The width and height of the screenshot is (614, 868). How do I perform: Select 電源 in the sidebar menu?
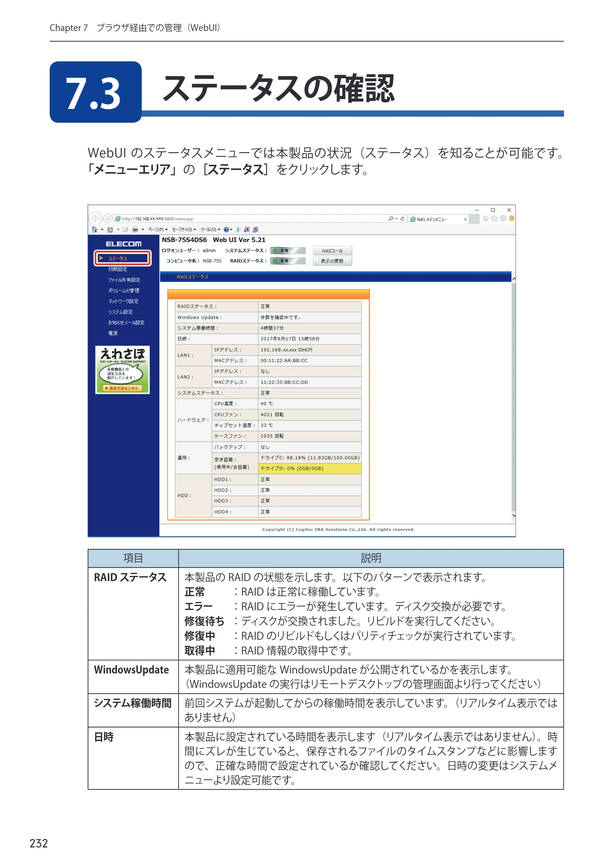[113, 333]
